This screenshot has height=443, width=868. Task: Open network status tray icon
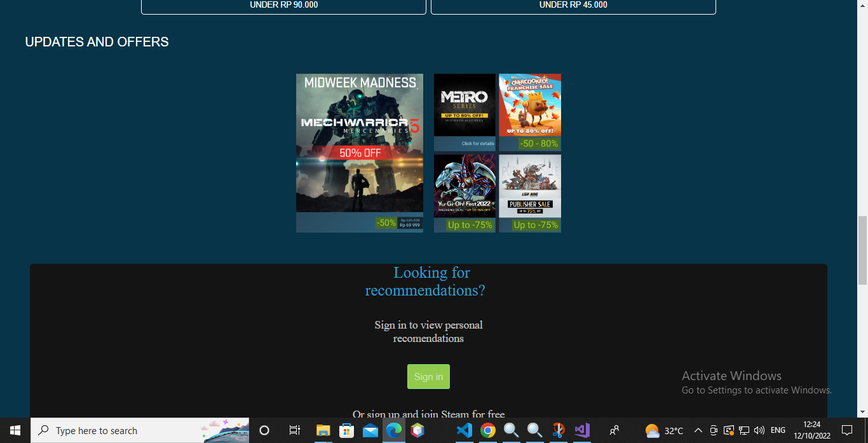point(744,430)
